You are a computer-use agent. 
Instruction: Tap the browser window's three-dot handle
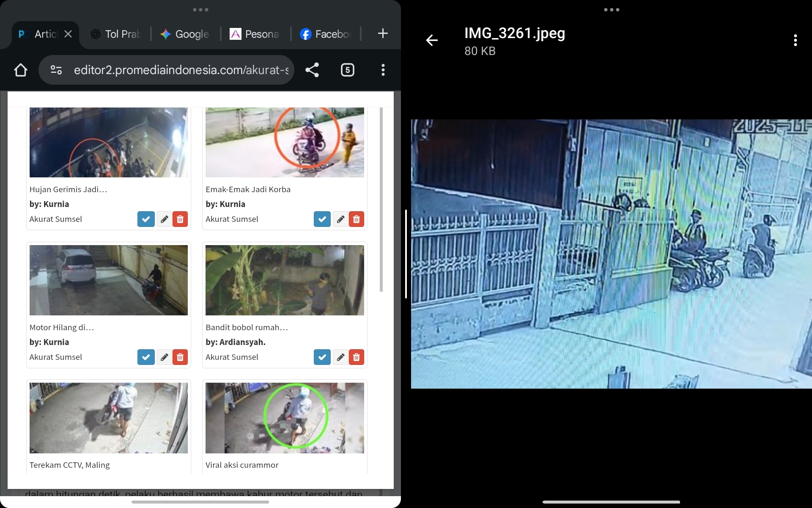[200, 10]
